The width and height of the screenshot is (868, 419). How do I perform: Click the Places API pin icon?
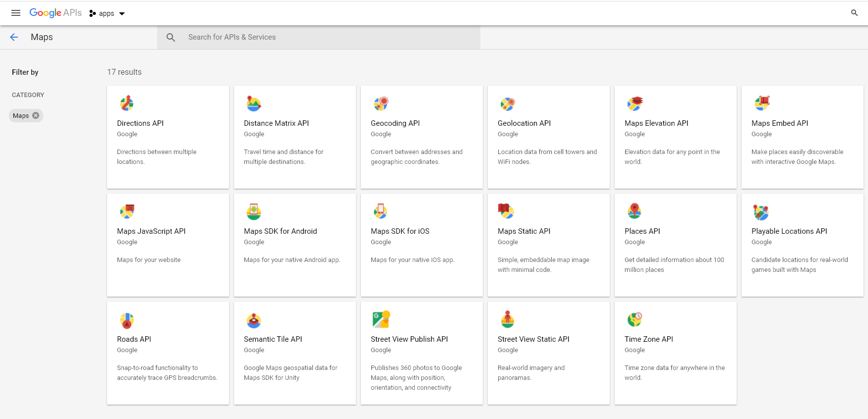635,211
